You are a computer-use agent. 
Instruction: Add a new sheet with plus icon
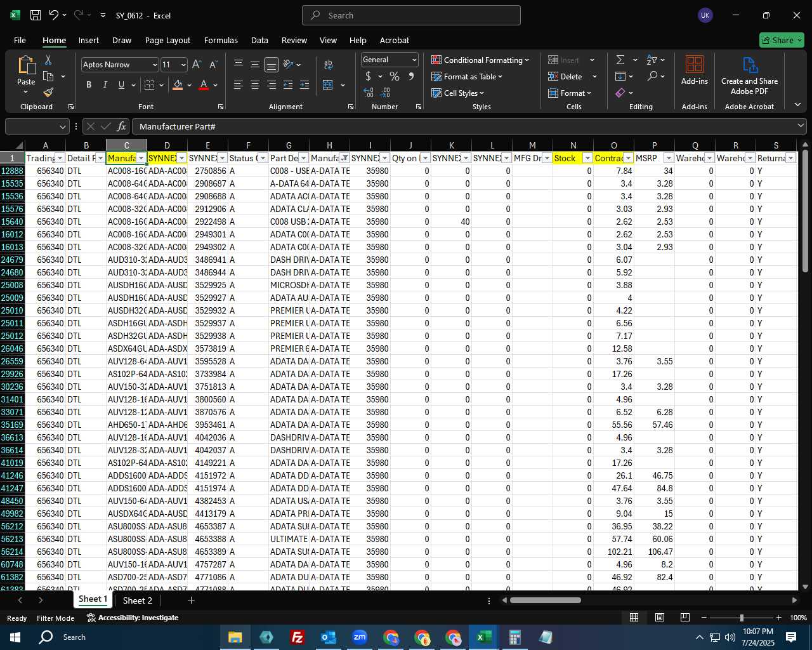pos(191,600)
